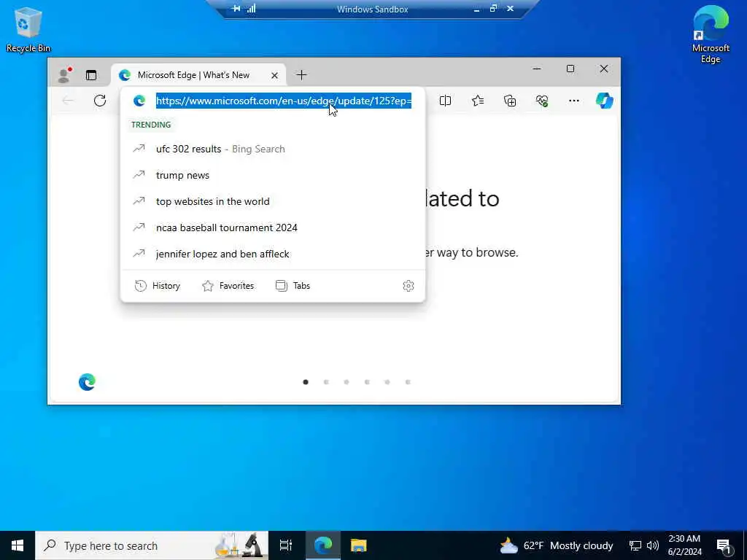Toggle split screen view
The image size is (747, 560).
[x=445, y=101]
